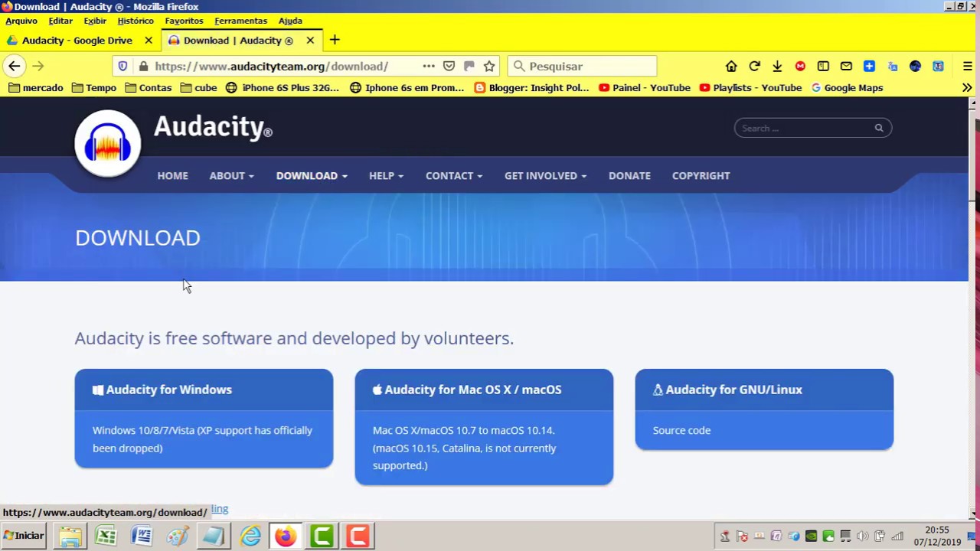This screenshot has height=551, width=980.
Task: Launch Word from the taskbar
Action: tap(142, 536)
